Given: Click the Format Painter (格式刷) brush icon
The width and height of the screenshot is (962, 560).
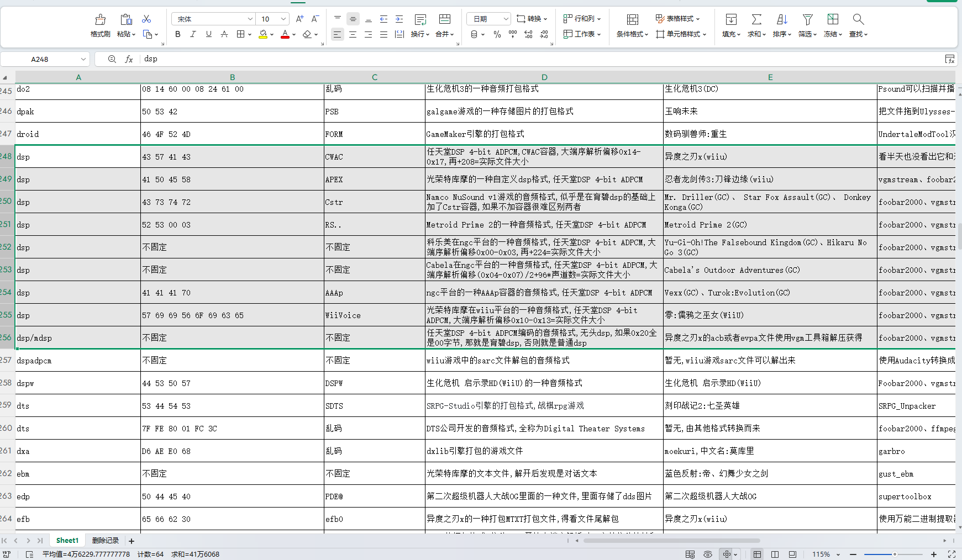Looking at the screenshot, I should [x=100, y=20].
